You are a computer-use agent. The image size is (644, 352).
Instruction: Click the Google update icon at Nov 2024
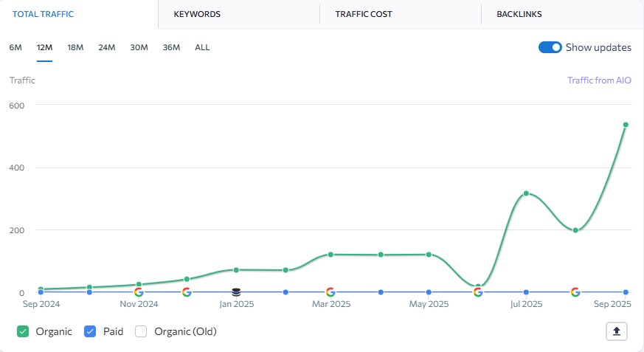[x=139, y=292]
